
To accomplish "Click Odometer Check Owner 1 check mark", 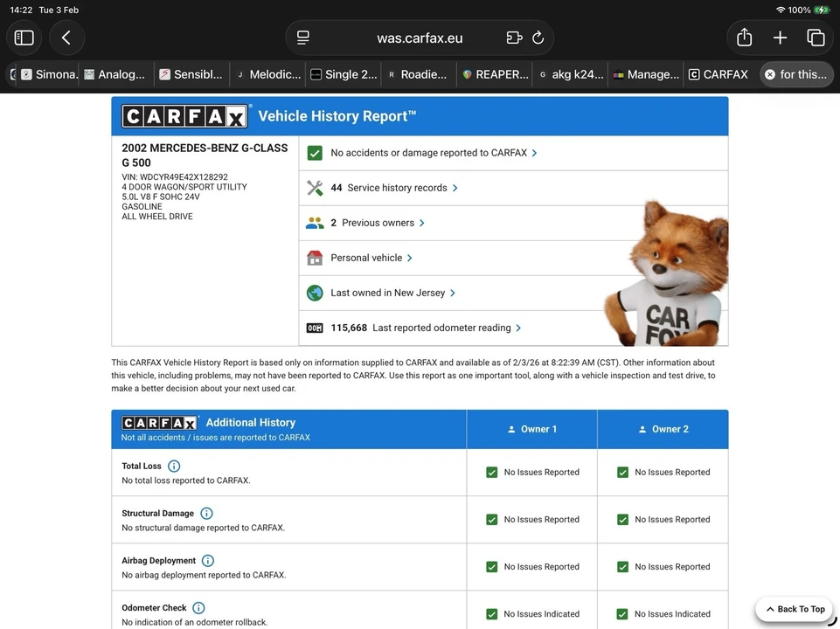I will pyautogui.click(x=492, y=614).
